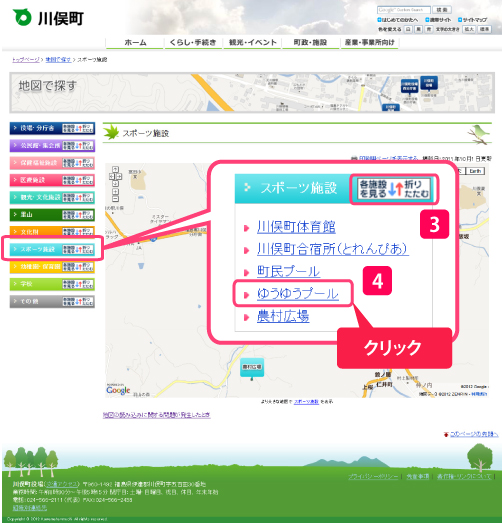This screenshot has height=524, width=502.
Task: Open the サイトマップ link
Action: pos(472,20)
